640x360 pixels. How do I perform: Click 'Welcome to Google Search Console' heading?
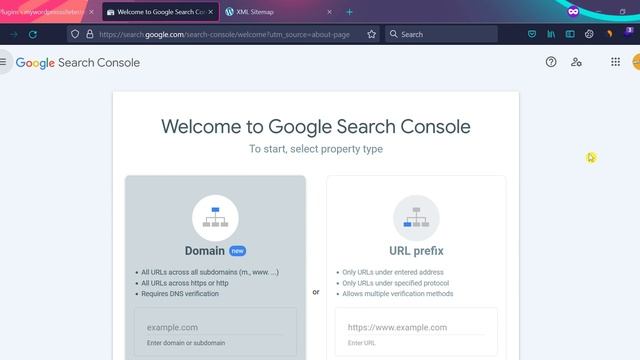pyautogui.click(x=316, y=127)
